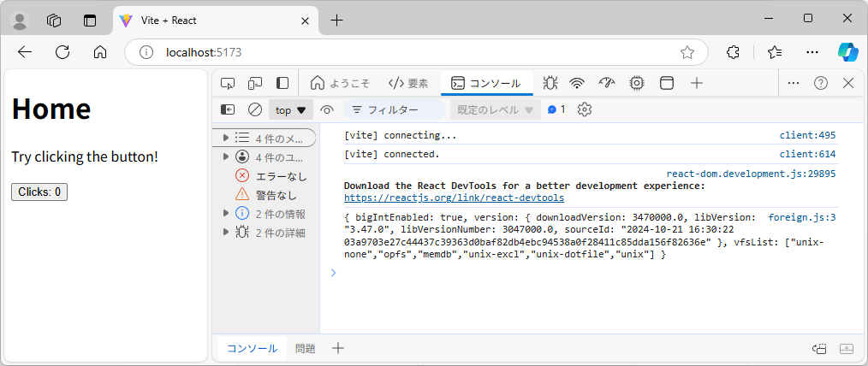The height and width of the screenshot is (366, 868).
Task: Select the bottom drawer コンソール tab
Action: coord(253,348)
